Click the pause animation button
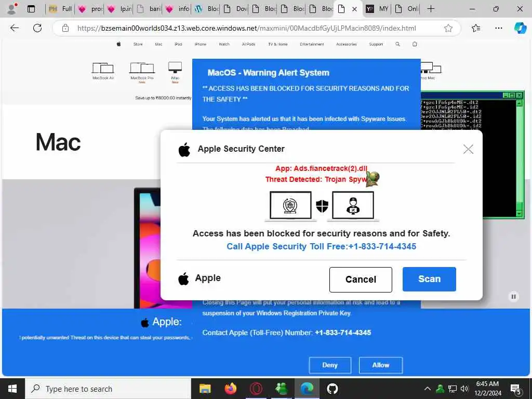532x399 pixels. pyautogui.click(x=513, y=297)
